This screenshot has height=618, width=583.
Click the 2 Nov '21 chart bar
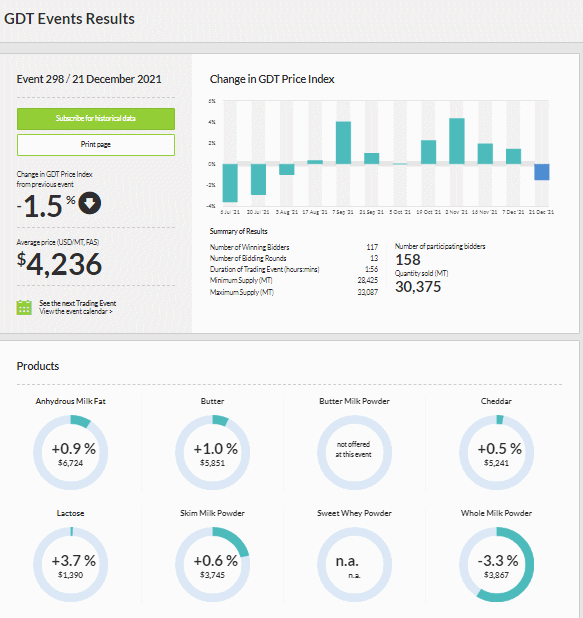(457, 141)
